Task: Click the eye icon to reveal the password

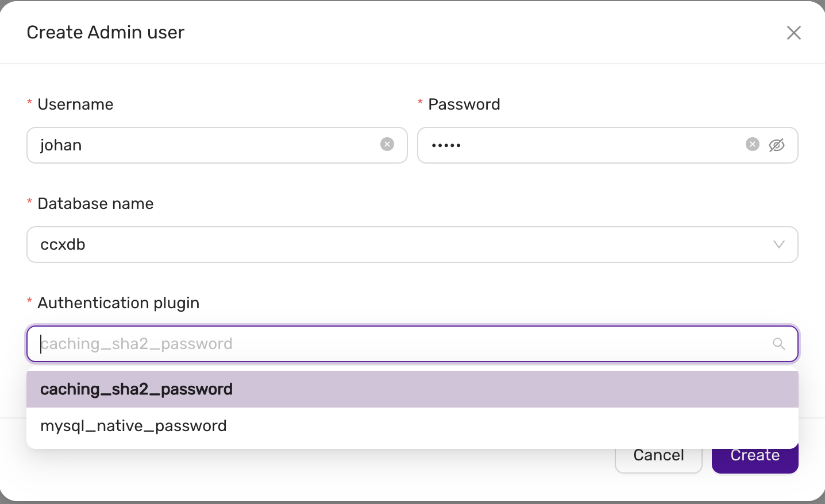Action: (x=777, y=145)
